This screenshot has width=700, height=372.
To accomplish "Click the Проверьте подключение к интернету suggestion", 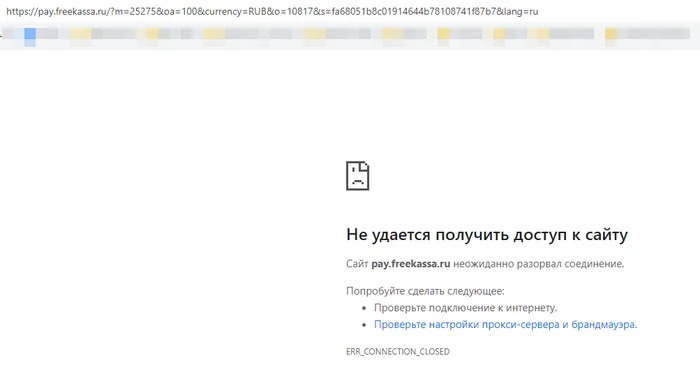I will pos(466,308).
